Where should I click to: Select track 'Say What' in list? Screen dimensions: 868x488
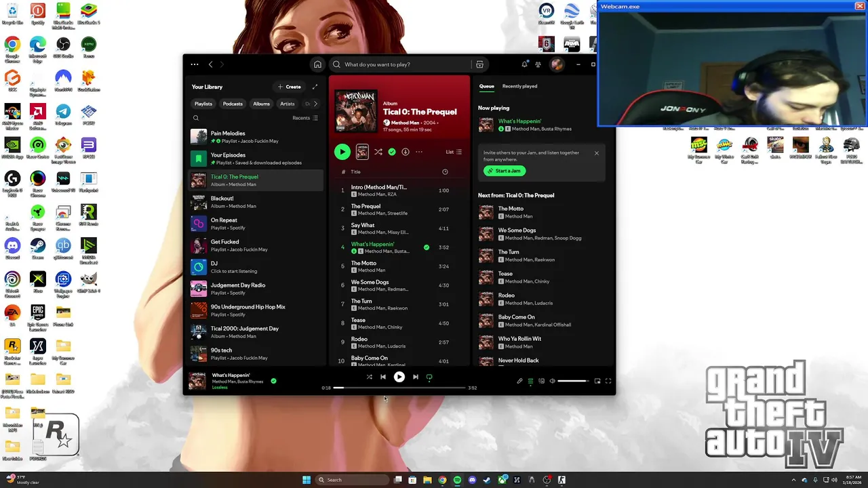pos(399,228)
